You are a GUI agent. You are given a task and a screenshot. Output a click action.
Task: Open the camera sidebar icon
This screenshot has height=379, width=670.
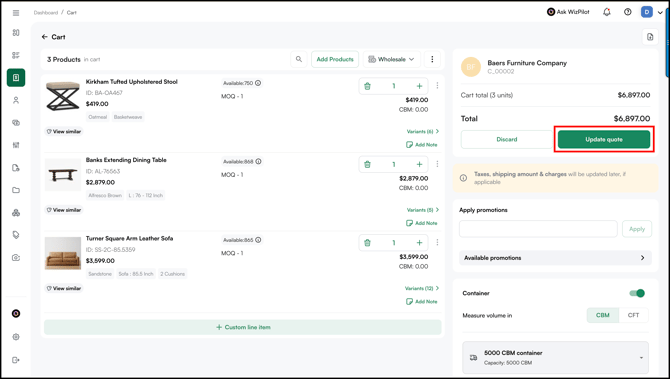[16, 258]
